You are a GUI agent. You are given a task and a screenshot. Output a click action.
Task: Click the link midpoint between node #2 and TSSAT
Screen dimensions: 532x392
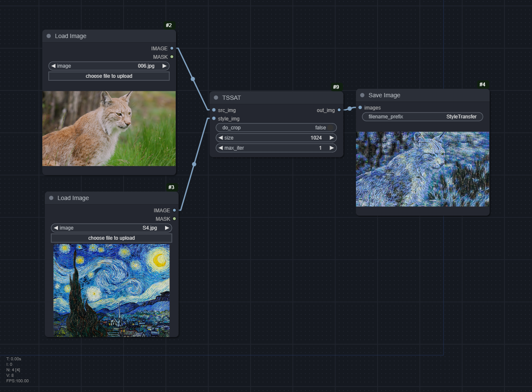click(193, 79)
